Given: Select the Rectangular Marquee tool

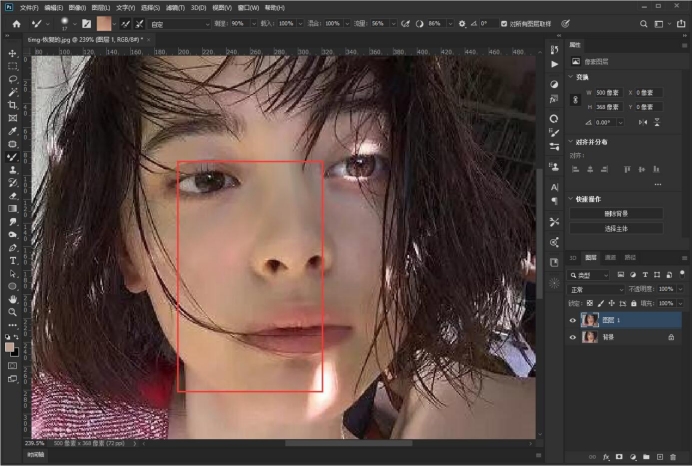Looking at the screenshot, I should [x=12, y=66].
